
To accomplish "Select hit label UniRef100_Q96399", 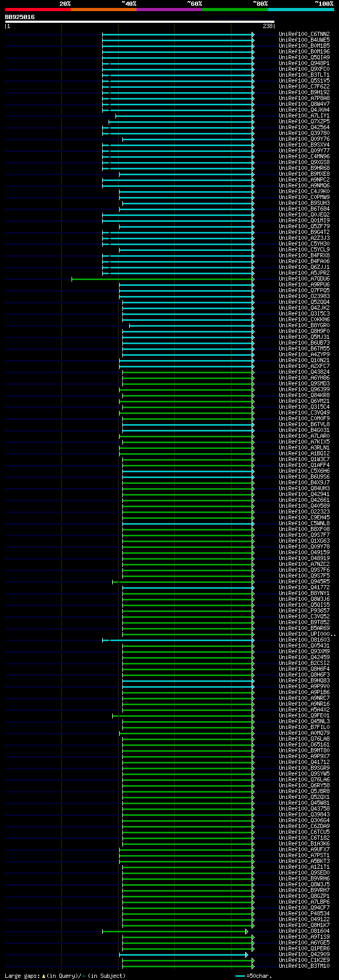I will coord(304,389).
